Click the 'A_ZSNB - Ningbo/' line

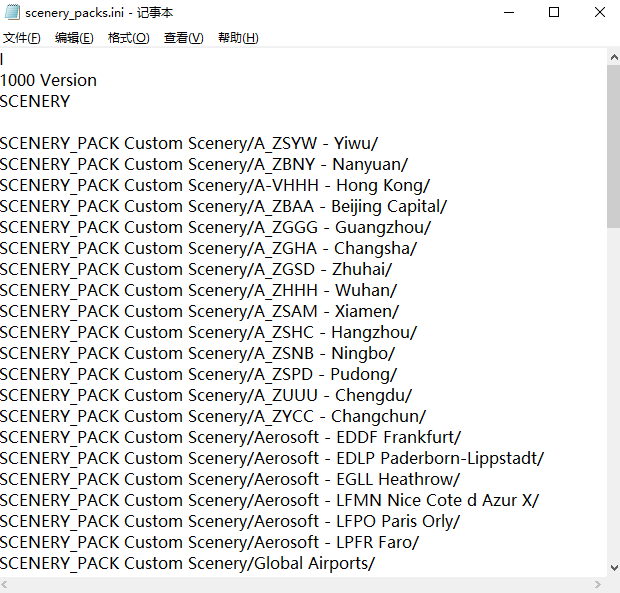pyautogui.click(x=198, y=353)
